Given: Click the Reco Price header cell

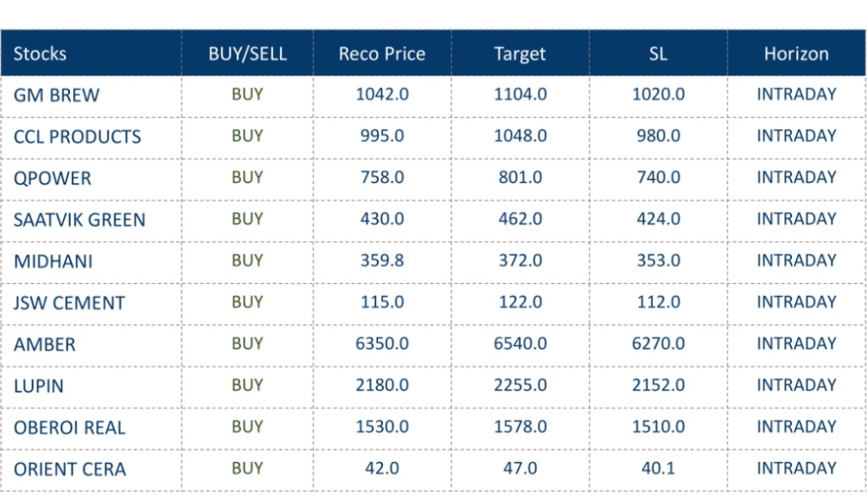Looking at the screenshot, I should point(382,54).
